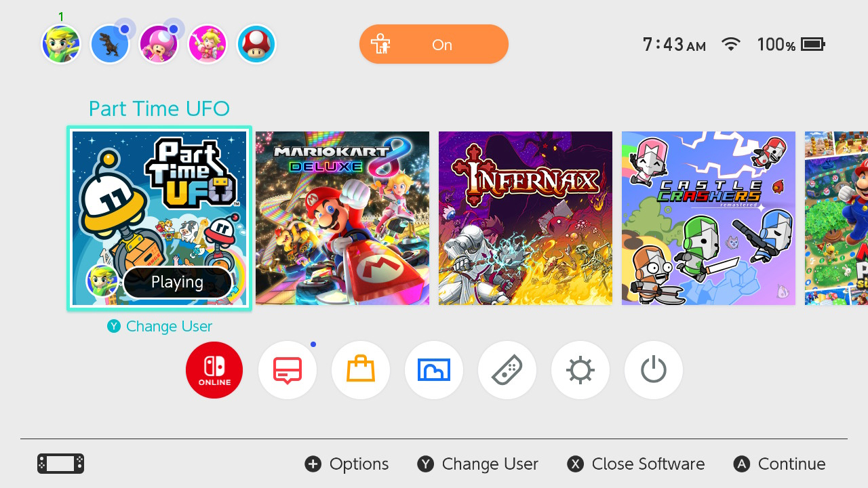Select the Princess Peach user avatar
The height and width of the screenshot is (488, 868).
click(208, 45)
